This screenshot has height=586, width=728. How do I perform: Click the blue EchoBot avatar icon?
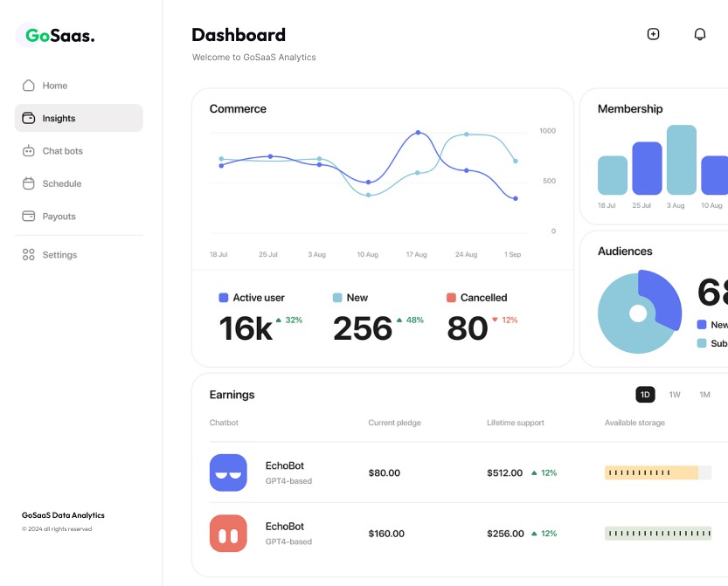[x=228, y=472]
